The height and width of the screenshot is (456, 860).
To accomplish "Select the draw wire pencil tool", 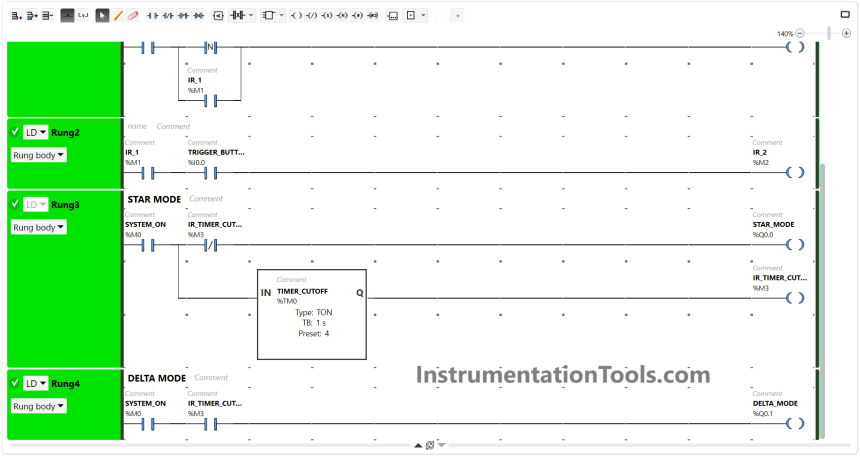I will [118, 15].
